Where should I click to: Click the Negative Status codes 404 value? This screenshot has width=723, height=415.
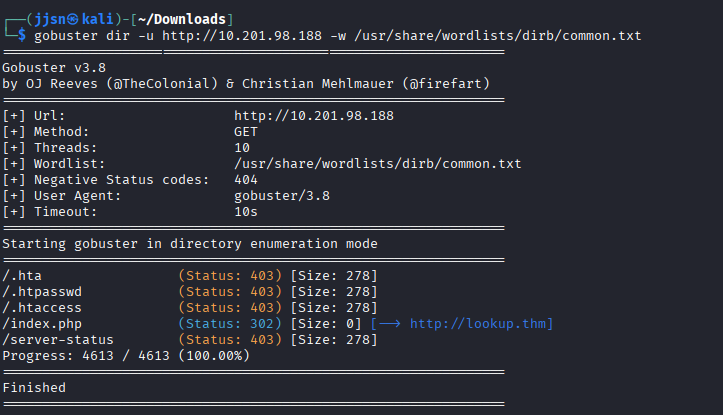pyautogui.click(x=246, y=180)
